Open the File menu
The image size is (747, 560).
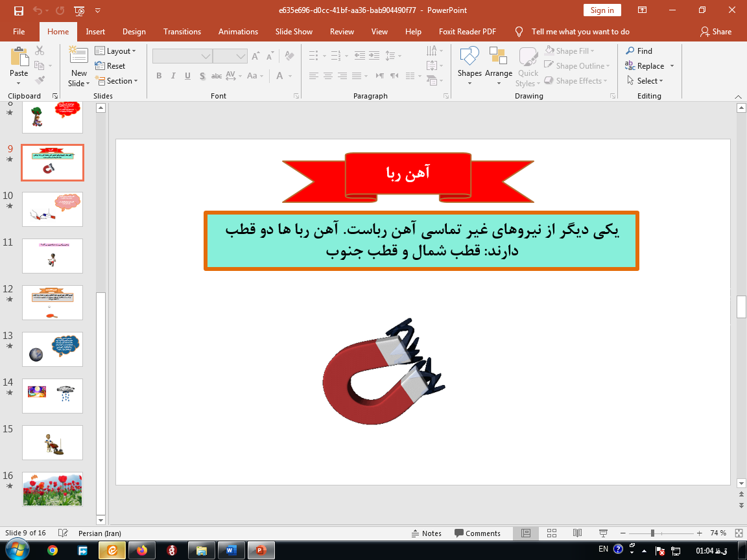pyautogui.click(x=19, y=31)
